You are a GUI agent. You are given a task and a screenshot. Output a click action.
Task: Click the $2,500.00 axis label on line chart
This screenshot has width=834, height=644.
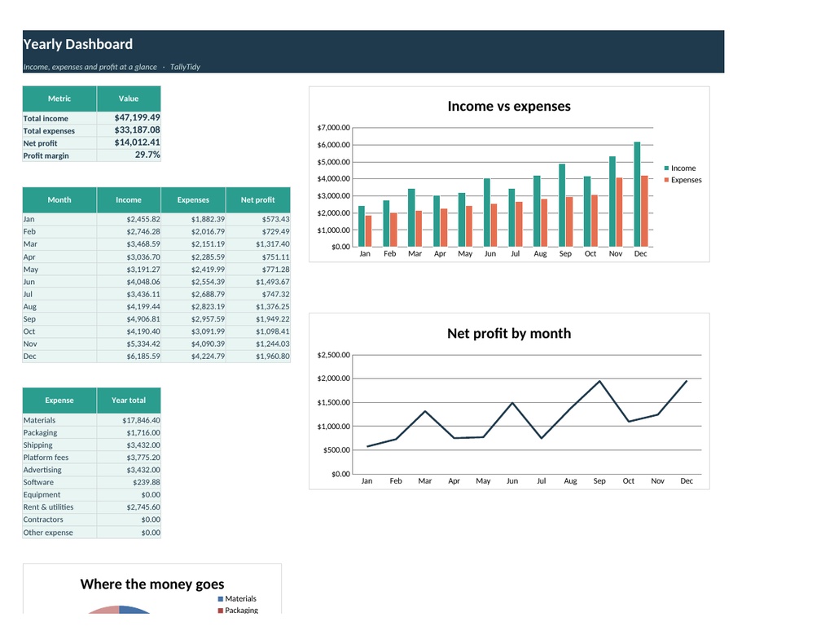coord(333,355)
